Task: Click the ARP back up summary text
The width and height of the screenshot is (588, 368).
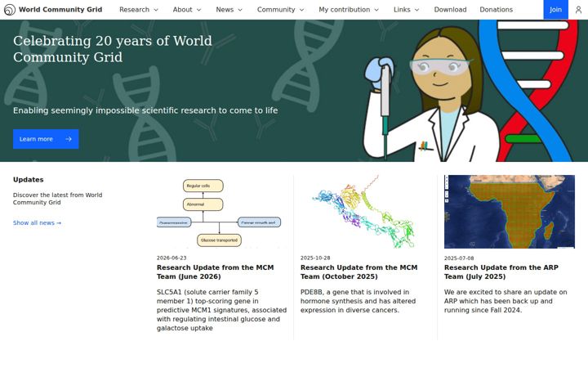Action: click(506, 301)
